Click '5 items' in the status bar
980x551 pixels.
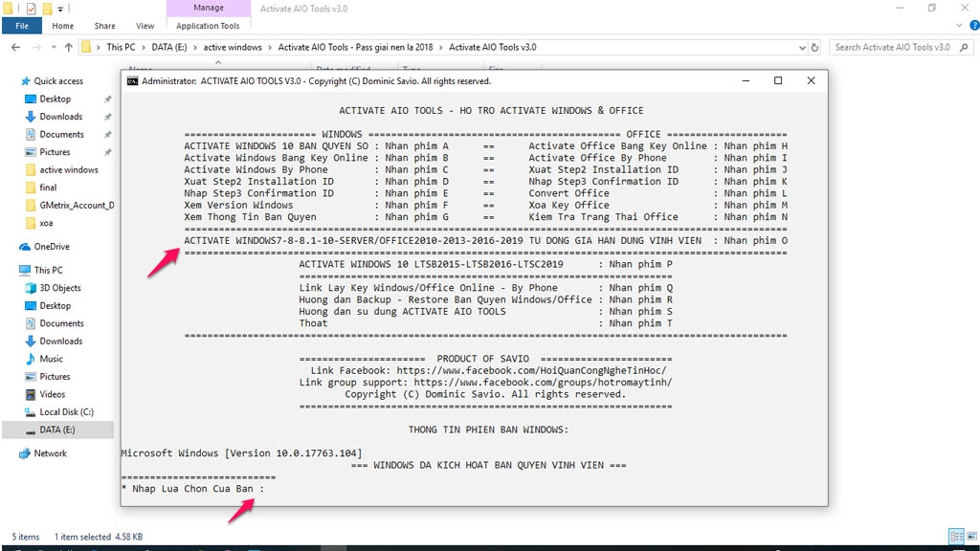[26, 537]
